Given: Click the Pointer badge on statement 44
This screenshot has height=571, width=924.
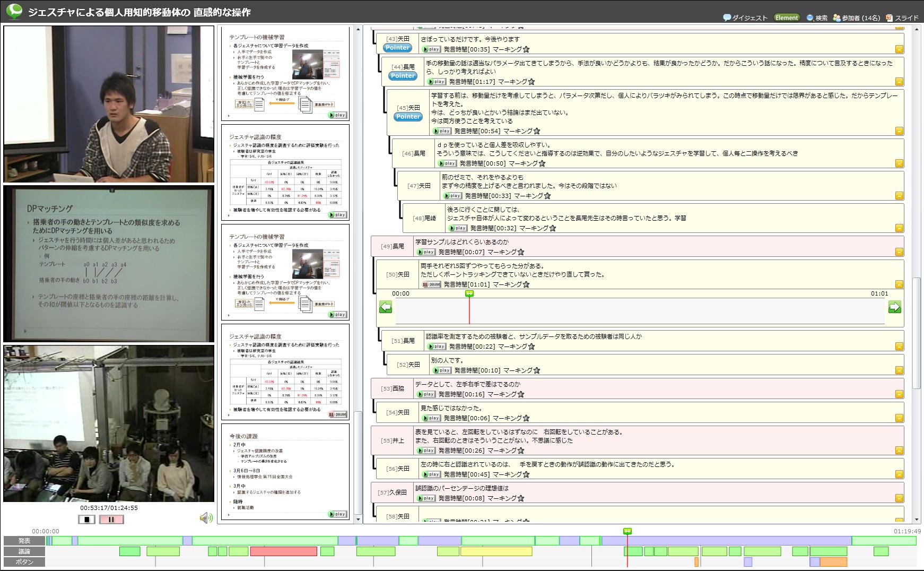Looking at the screenshot, I should [x=403, y=76].
